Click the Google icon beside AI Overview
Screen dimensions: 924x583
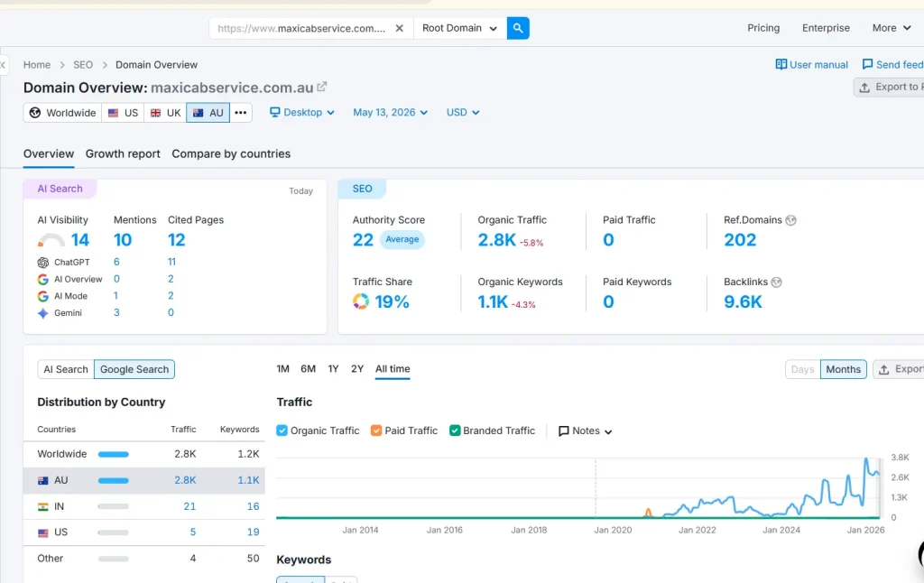click(x=43, y=280)
